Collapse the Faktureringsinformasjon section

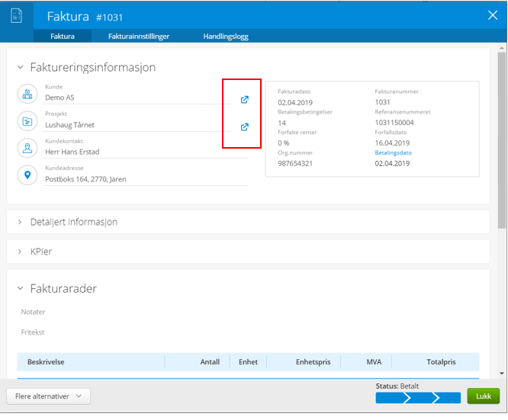tap(20, 67)
